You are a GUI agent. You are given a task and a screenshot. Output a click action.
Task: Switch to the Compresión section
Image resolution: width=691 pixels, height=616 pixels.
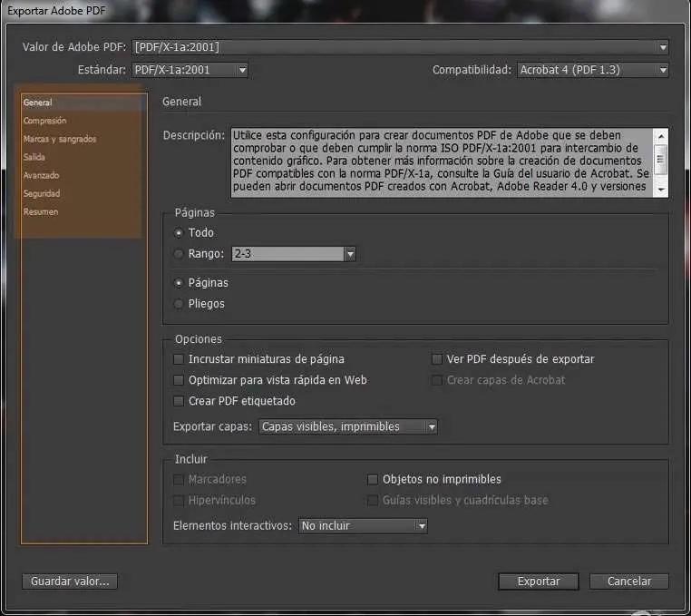click(x=45, y=121)
